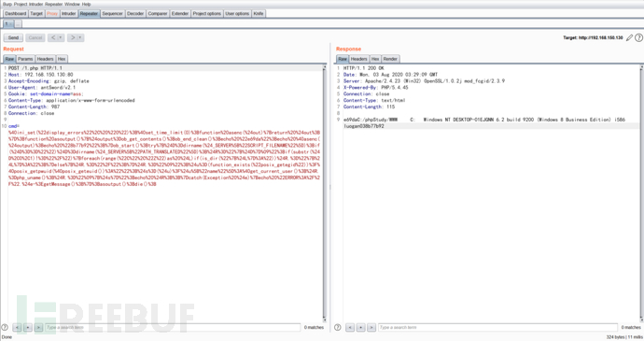Expand the back history dropdown arrow

coord(61,37)
